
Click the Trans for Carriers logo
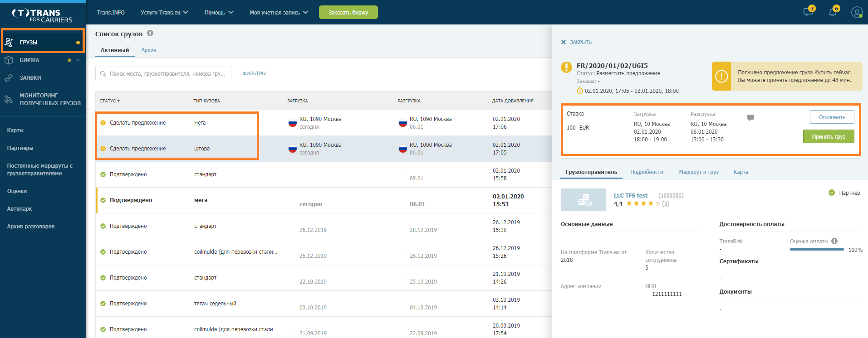click(x=43, y=15)
